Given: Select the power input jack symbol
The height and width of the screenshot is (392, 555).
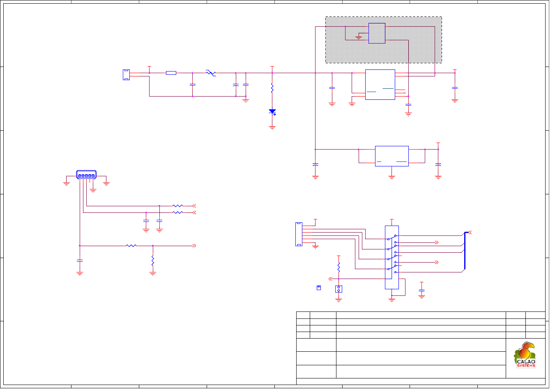Looking at the screenshot, I should point(126,75).
